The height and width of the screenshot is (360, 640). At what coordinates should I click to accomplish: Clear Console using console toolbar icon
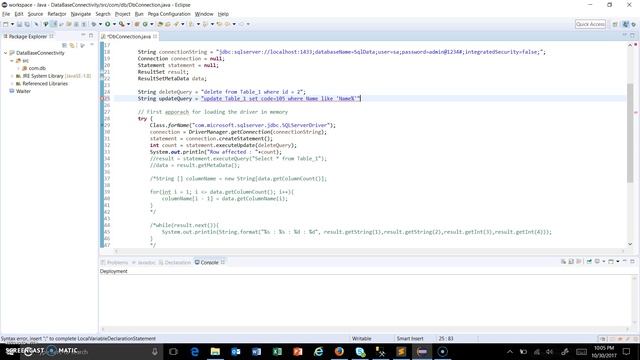click(x=563, y=261)
